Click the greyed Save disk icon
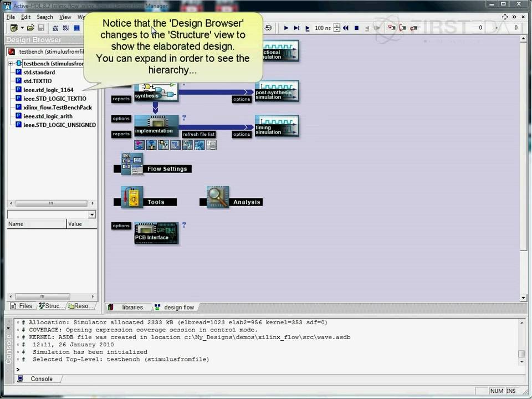This screenshot has height=399, width=532. (x=41, y=28)
